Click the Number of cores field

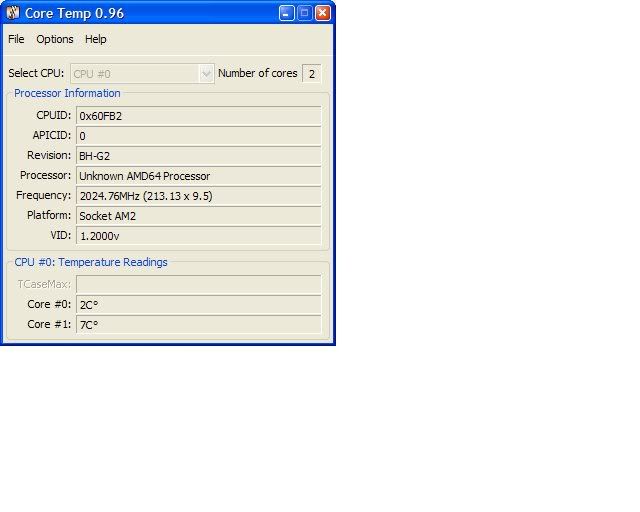click(311, 74)
